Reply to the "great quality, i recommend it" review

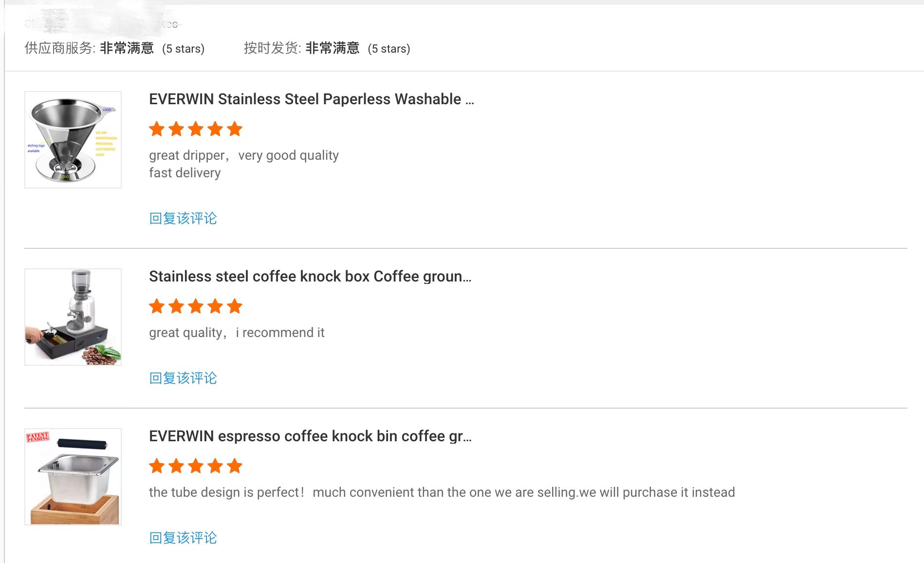[x=183, y=378]
